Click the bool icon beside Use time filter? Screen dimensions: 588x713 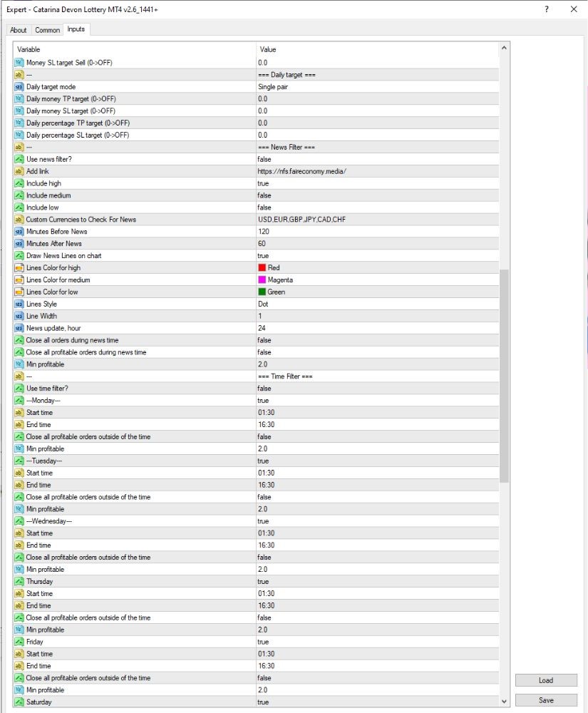[19, 389]
